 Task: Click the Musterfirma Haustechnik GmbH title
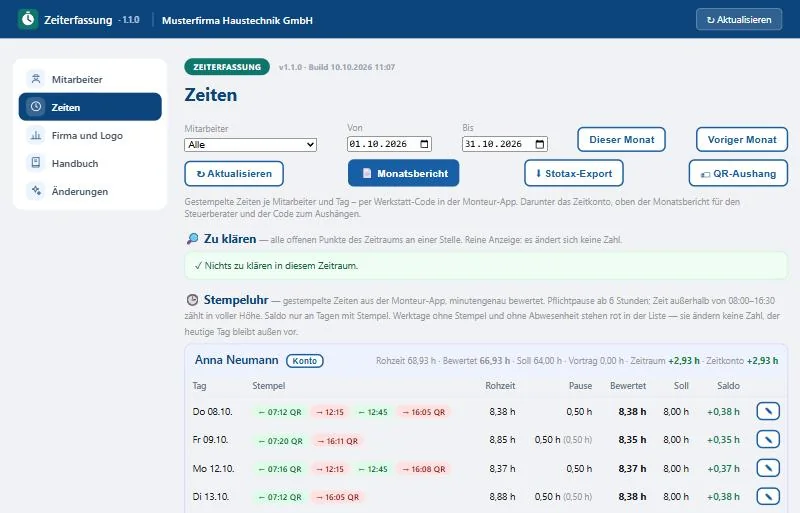237,20
